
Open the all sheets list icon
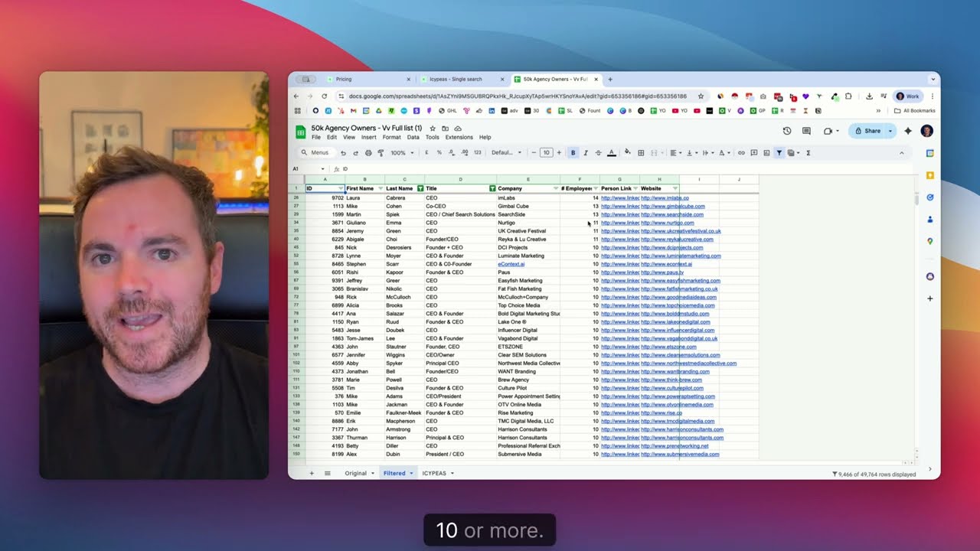328,473
